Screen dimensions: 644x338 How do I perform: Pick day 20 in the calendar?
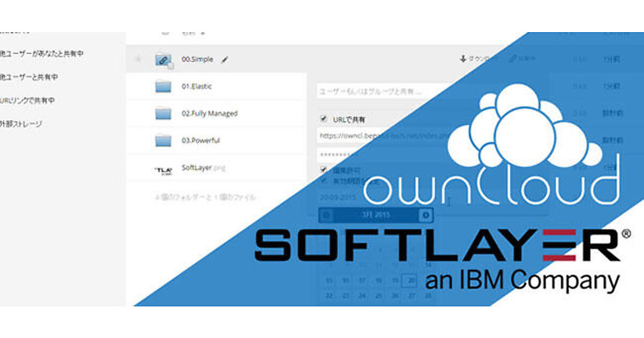tap(411, 280)
